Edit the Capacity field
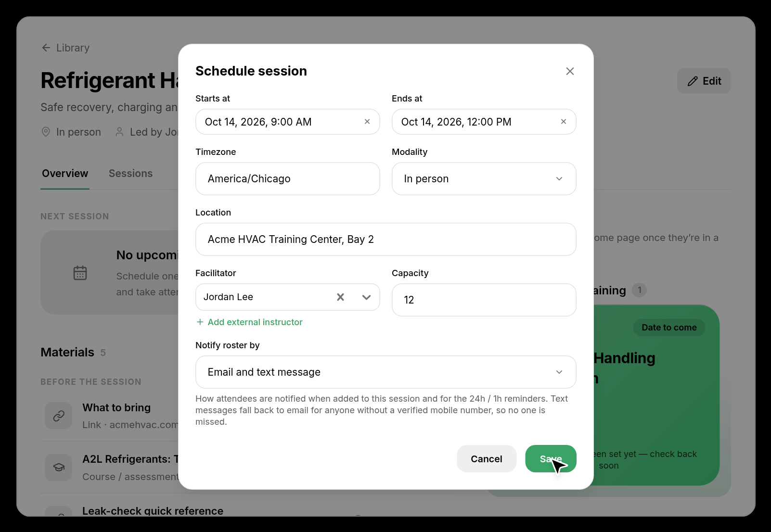771x532 pixels. pyautogui.click(x=484, y=300)
